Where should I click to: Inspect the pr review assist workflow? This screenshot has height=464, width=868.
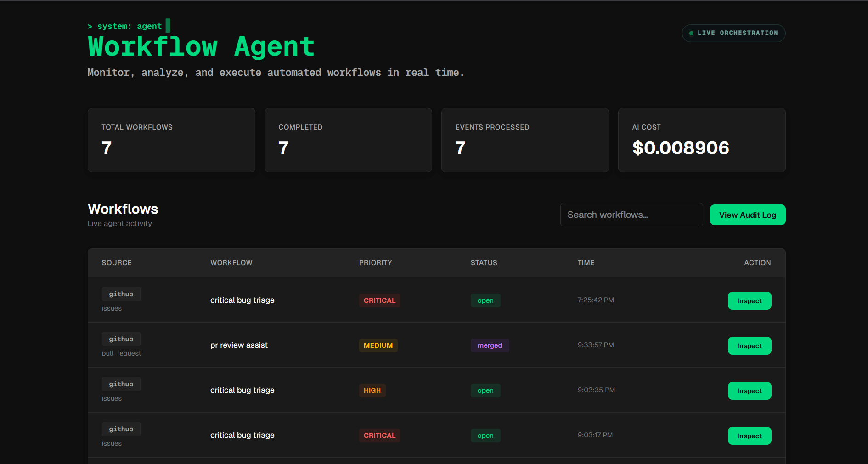coord(750,346)
